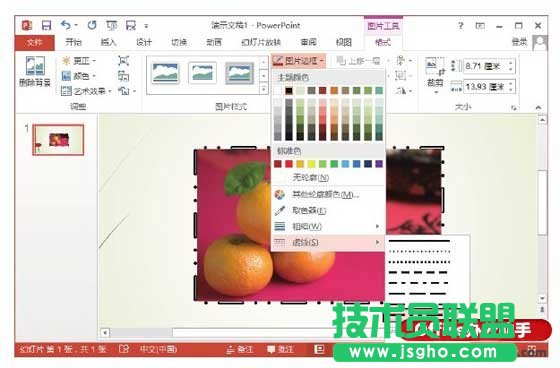Click the width spinner arrows
Screen dimensions: 560x368
(511, 86)
